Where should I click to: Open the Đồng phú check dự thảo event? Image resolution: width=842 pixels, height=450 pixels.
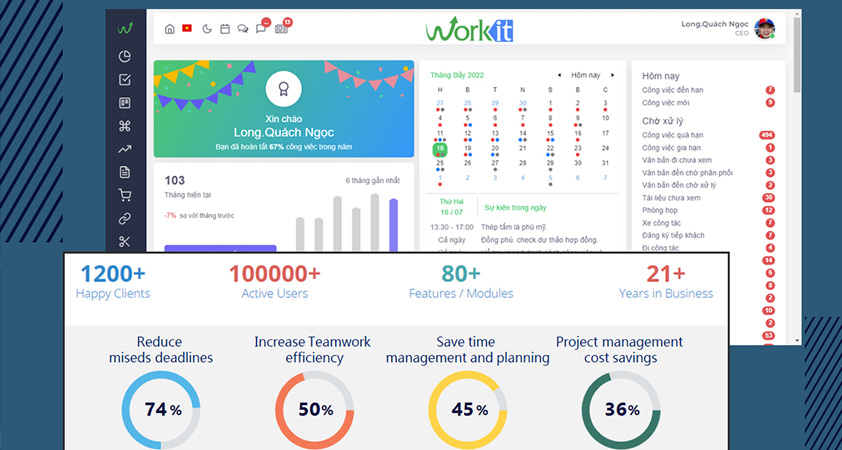tap(518, 239)
